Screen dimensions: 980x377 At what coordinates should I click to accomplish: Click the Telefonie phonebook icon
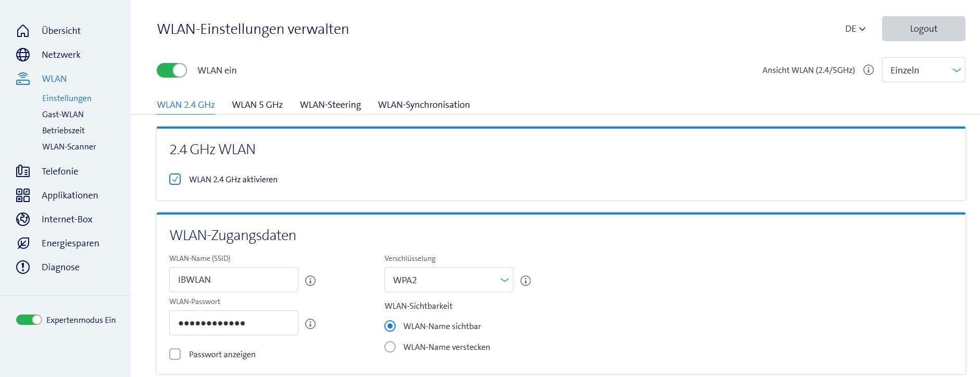click(23, 171)
